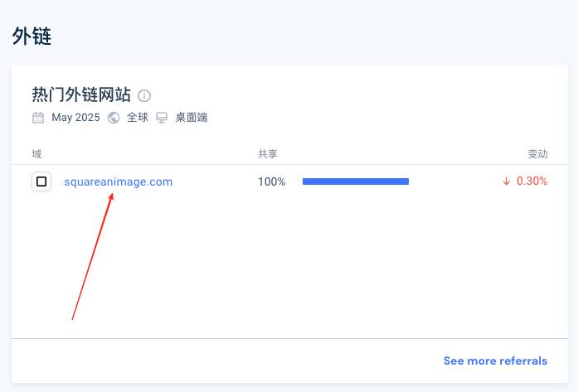Click the 全球 region label
Screen dimensions: 578x392
[x=137, y=118]
